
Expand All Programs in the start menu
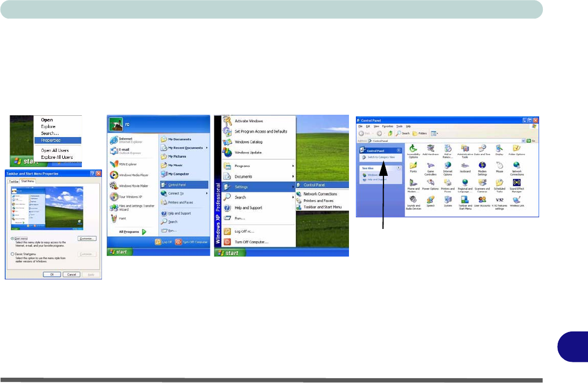(133, 232)
